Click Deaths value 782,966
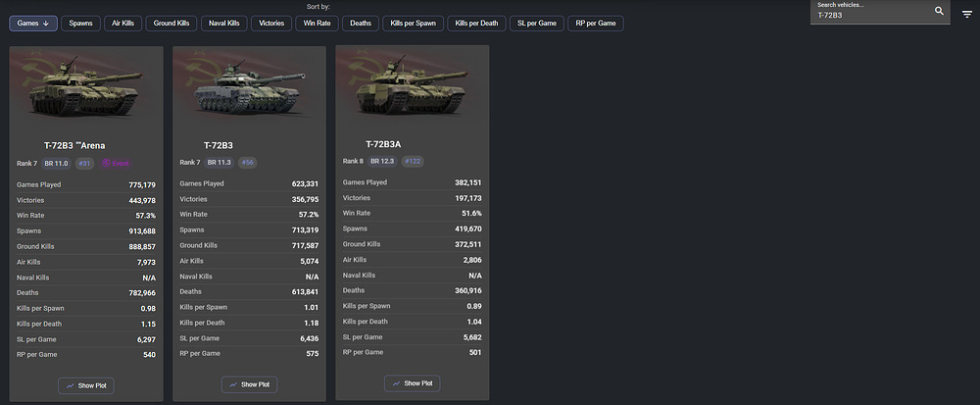Viewport: 980px width, 405px height. pyautogui.click(x=142, y=292)
